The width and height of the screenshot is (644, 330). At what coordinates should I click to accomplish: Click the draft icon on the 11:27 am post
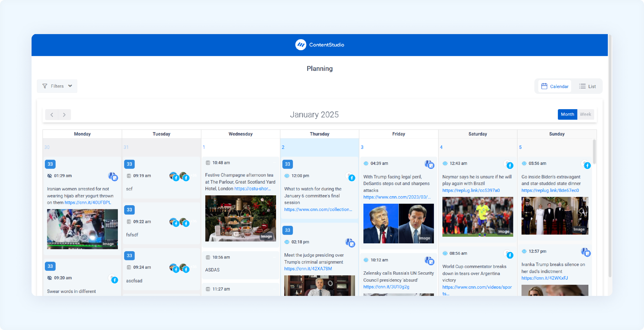click(x=208, y=289)
